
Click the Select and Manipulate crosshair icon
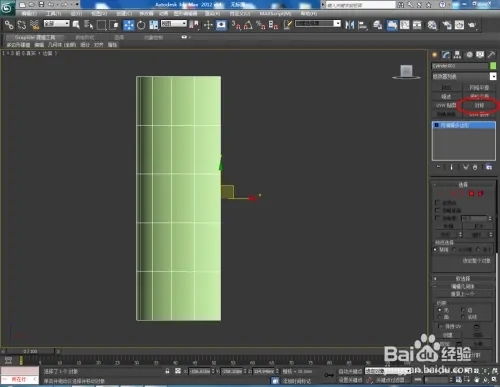tap(208, 25)
